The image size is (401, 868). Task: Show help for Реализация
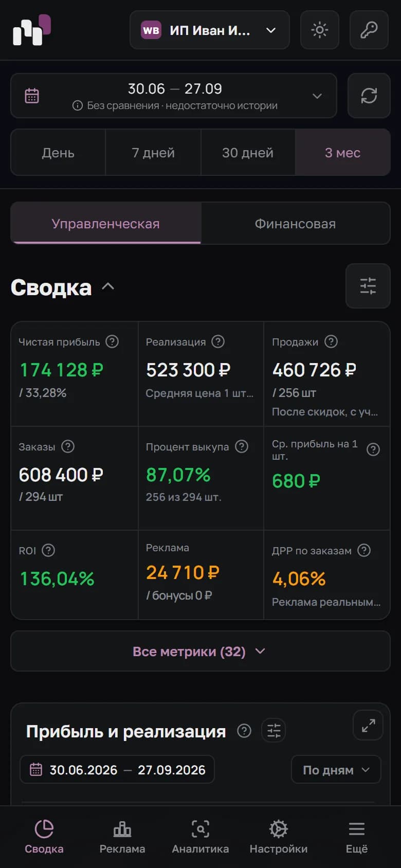pos(218,341)
